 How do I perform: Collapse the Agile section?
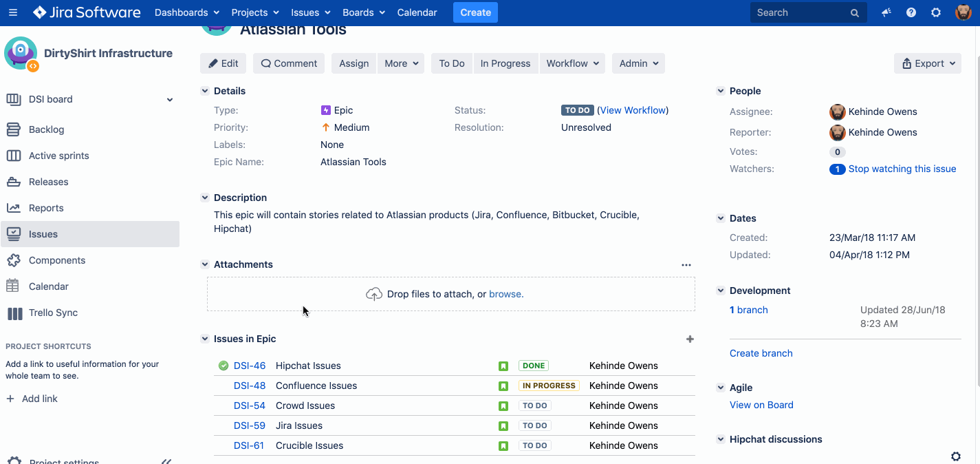720,388
